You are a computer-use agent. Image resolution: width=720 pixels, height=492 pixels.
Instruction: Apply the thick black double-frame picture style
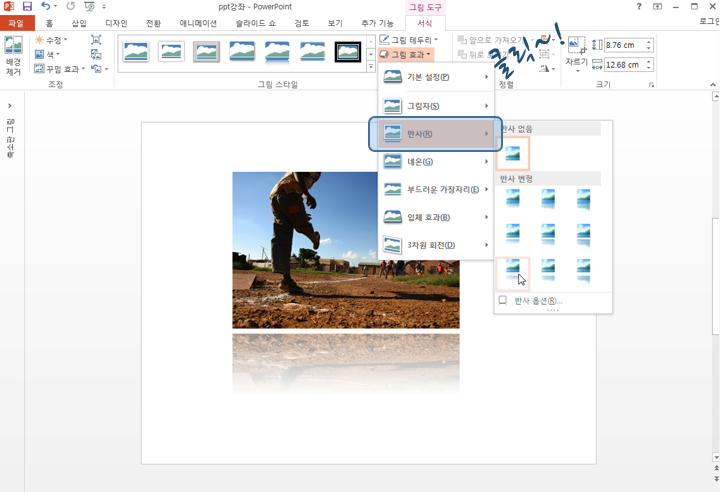348,52
